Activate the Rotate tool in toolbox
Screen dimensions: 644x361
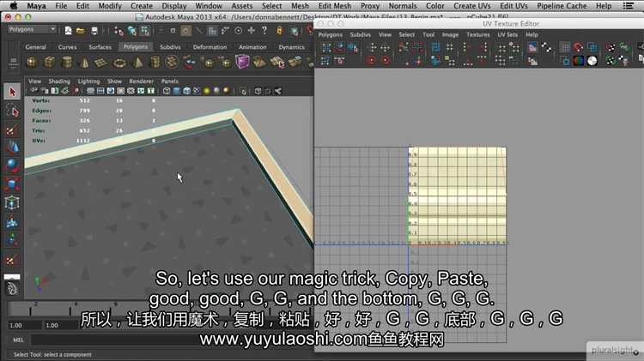coord(12,165)
